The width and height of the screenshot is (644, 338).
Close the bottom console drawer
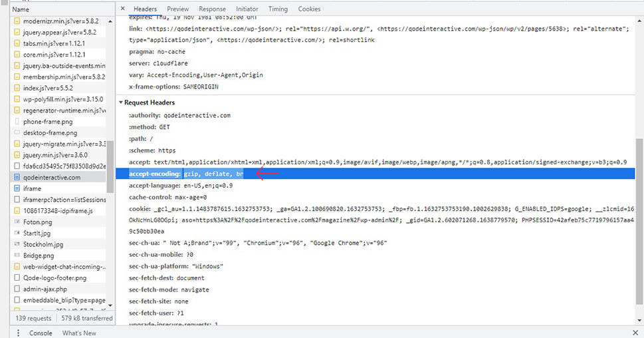click(635, 332)
